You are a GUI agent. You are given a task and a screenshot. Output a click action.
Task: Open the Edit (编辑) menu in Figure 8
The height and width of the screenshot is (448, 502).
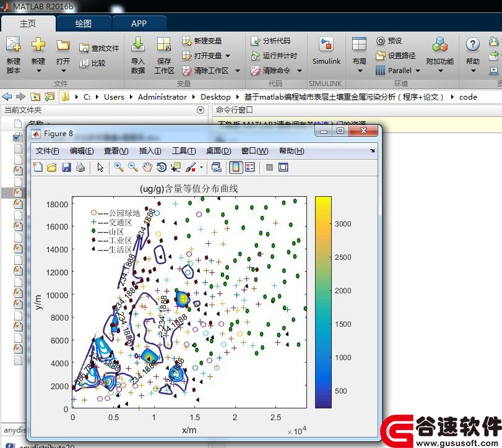82,151
